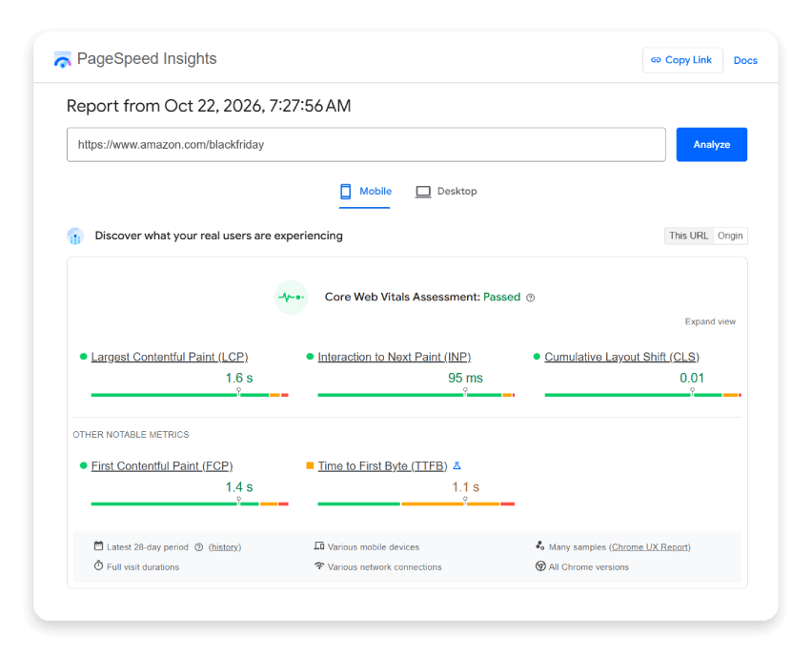Open the history link
The height and width of the screenshot is (658, 812).
click(225, 547)
